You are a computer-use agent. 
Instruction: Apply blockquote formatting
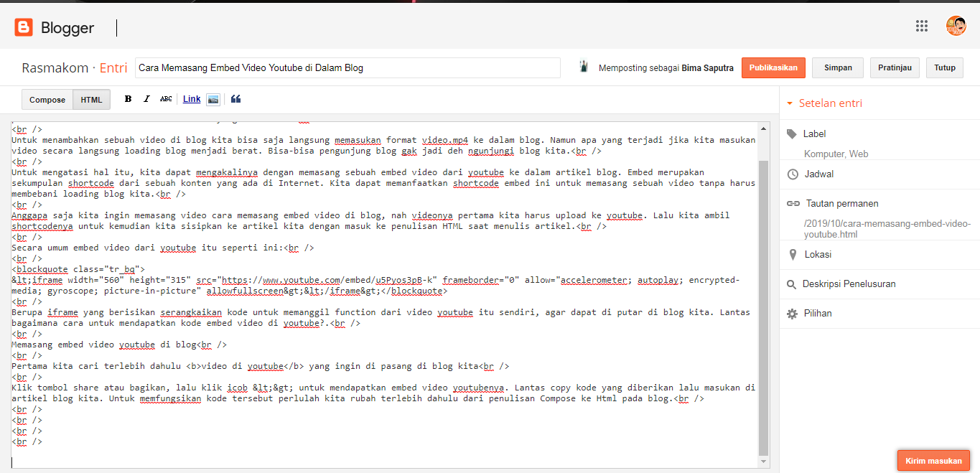(x=235, y=99)
